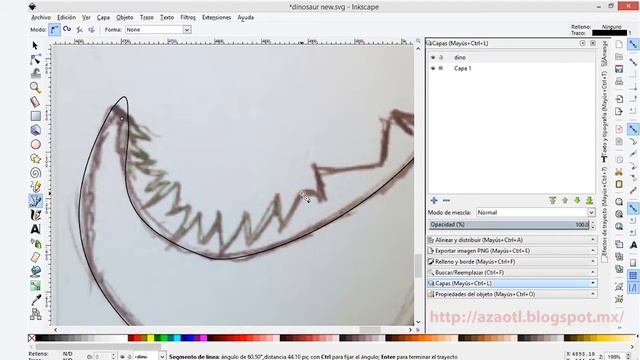The image size is (640, 360).
Task: Click the no-color X swatch
Action: point(32,338)
